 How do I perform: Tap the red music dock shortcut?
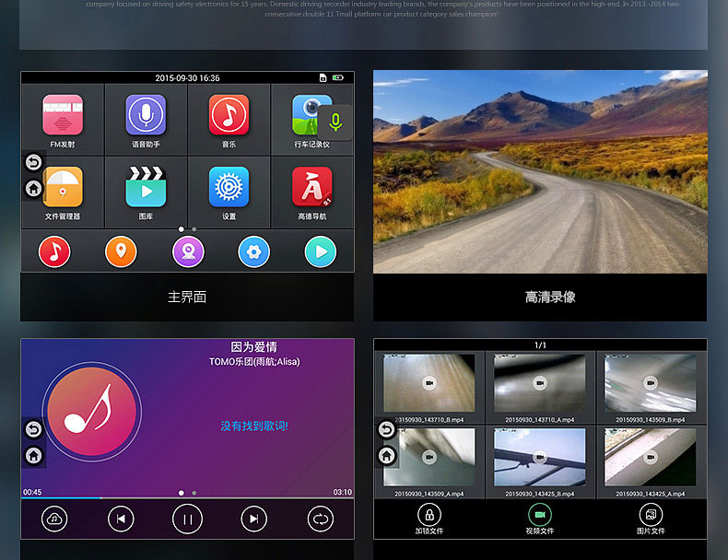(x=54, y=252)
